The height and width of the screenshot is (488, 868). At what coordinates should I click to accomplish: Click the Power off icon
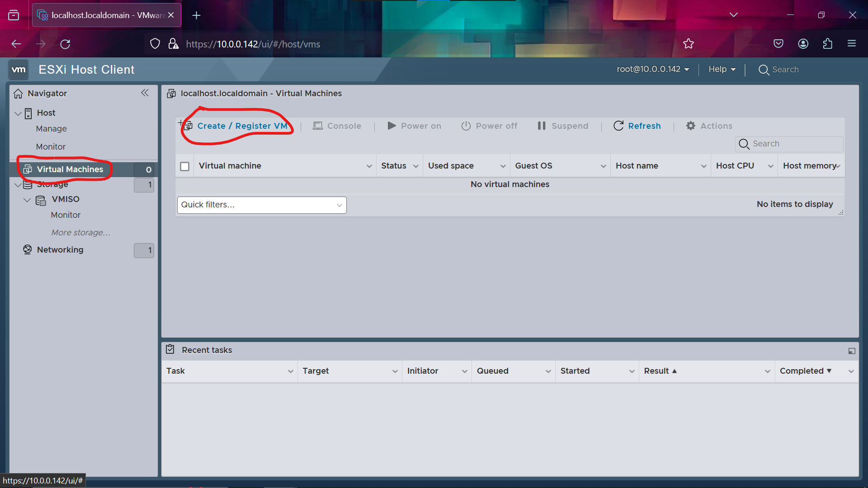coord(465,126)
